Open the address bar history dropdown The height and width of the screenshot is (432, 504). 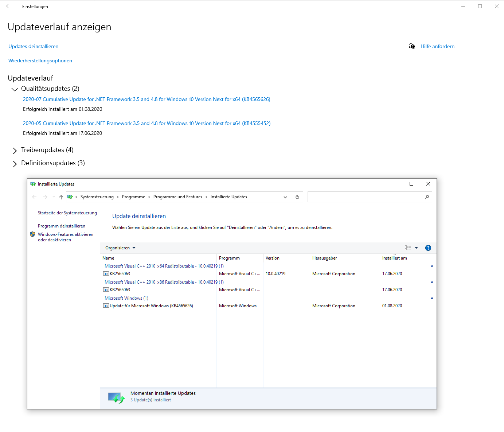pyautogui.click(x=285, y=197)
